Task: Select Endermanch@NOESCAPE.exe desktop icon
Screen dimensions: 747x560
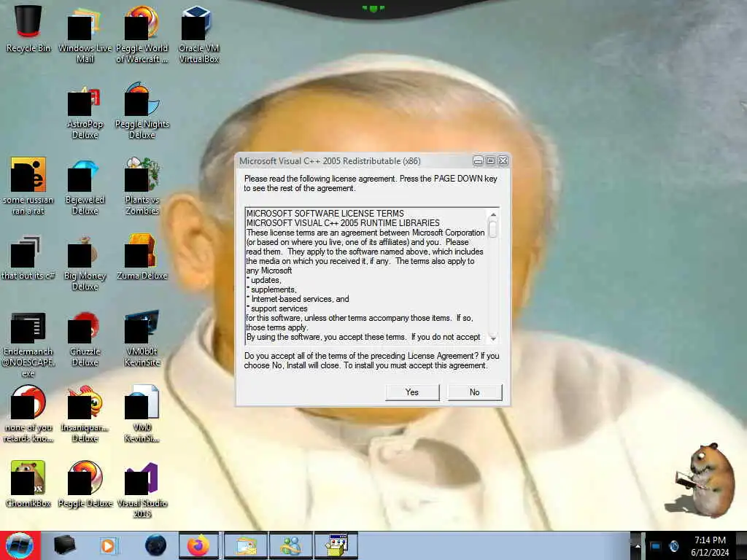Action: click(x=28, y=344)
